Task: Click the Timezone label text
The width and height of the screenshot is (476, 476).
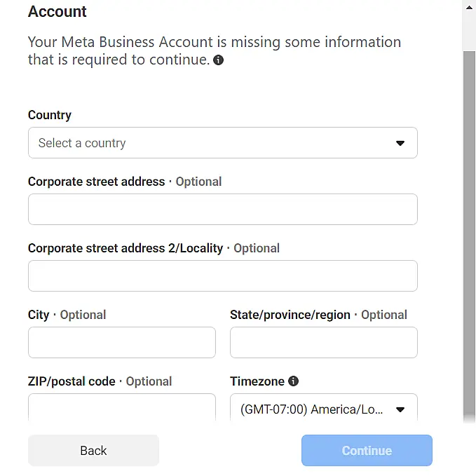Action: click(257, 381)
